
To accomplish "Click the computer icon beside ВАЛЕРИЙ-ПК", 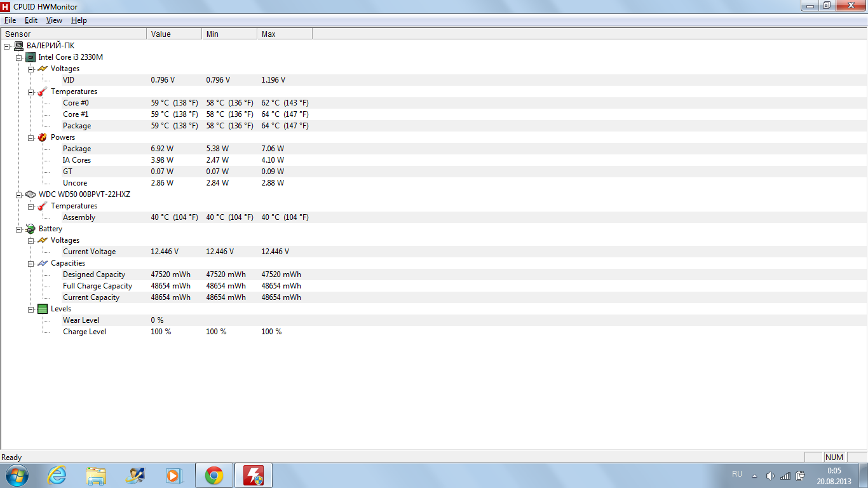I will (x=18, y=46).
